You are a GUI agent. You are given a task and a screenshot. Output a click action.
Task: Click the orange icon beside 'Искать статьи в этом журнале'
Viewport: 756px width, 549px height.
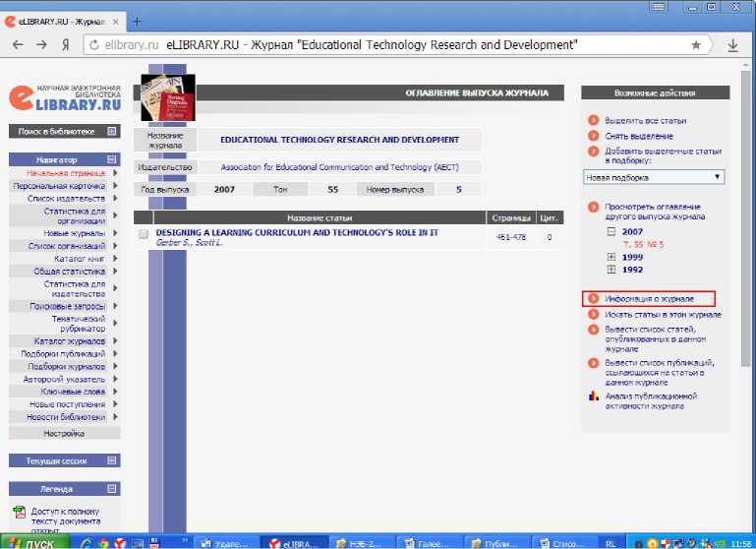point(593,315)
